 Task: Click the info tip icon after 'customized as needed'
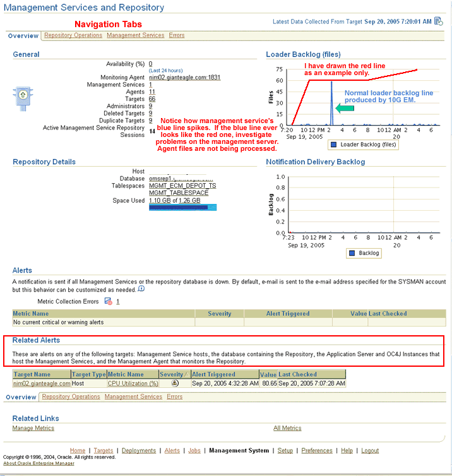point(141,289)
